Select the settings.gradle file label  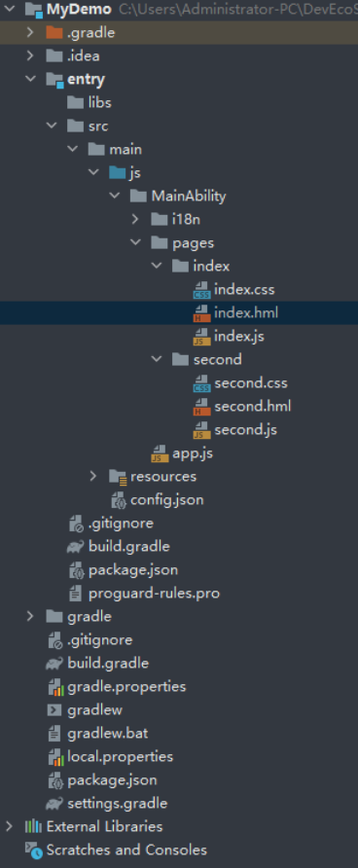pyautogui.click(x=117, y=804)
